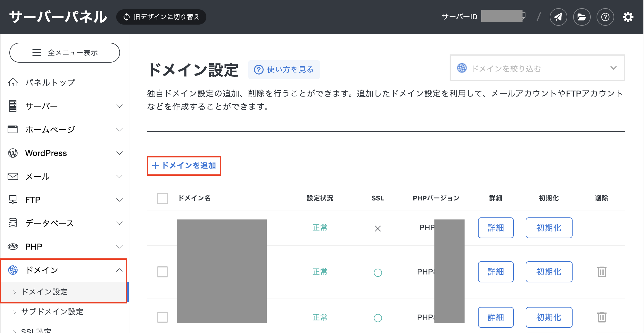Click 詳細 button in first domain row

(x=496, y=228)
